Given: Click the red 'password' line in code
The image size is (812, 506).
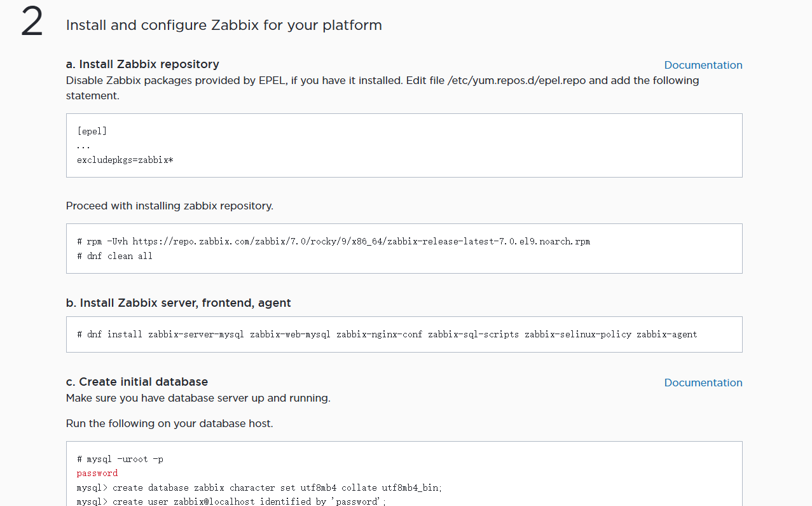Looking at the screenshot, I should (97, 474).
